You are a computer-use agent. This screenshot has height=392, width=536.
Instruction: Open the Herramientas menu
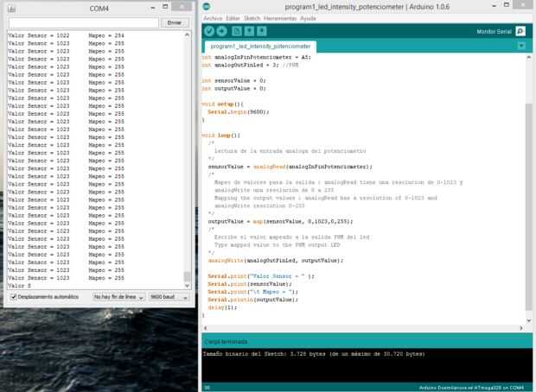[x=280, y=18]
